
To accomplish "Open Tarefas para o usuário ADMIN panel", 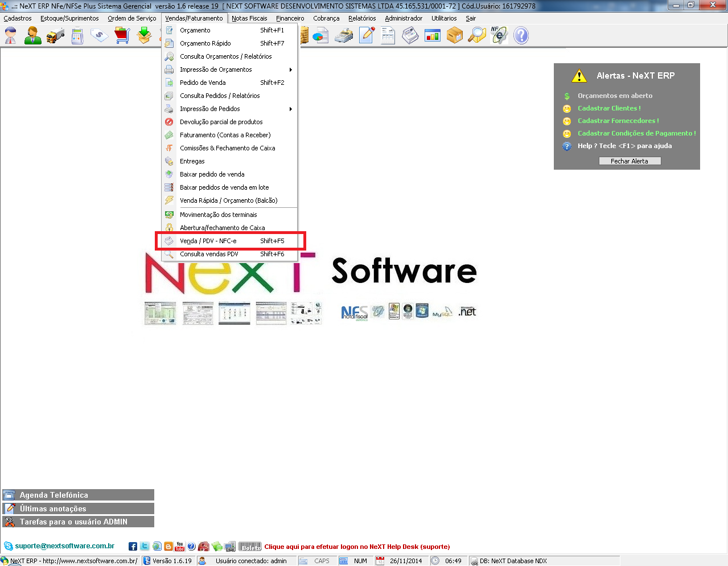I will pos(78,522).
